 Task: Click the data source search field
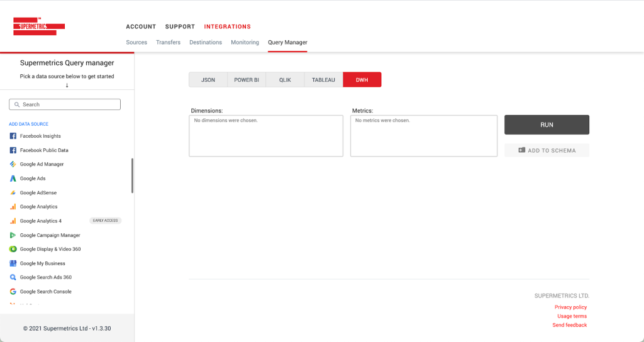(65, 104)
